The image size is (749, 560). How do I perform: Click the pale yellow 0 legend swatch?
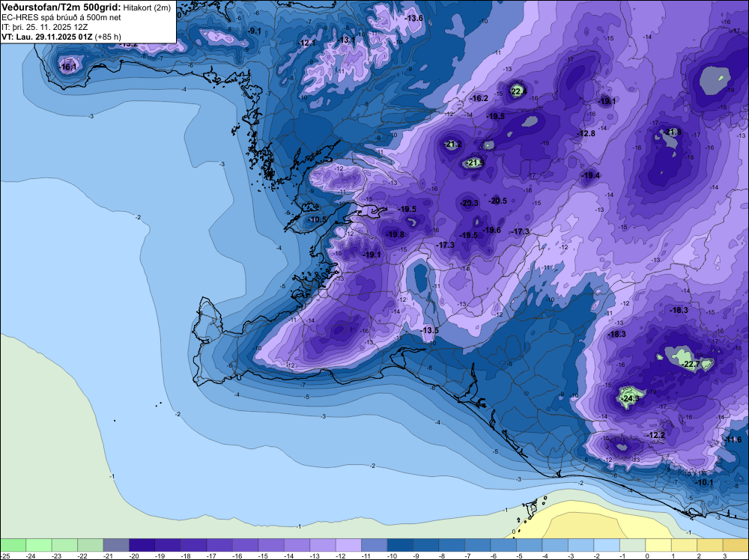coord(658,545)
